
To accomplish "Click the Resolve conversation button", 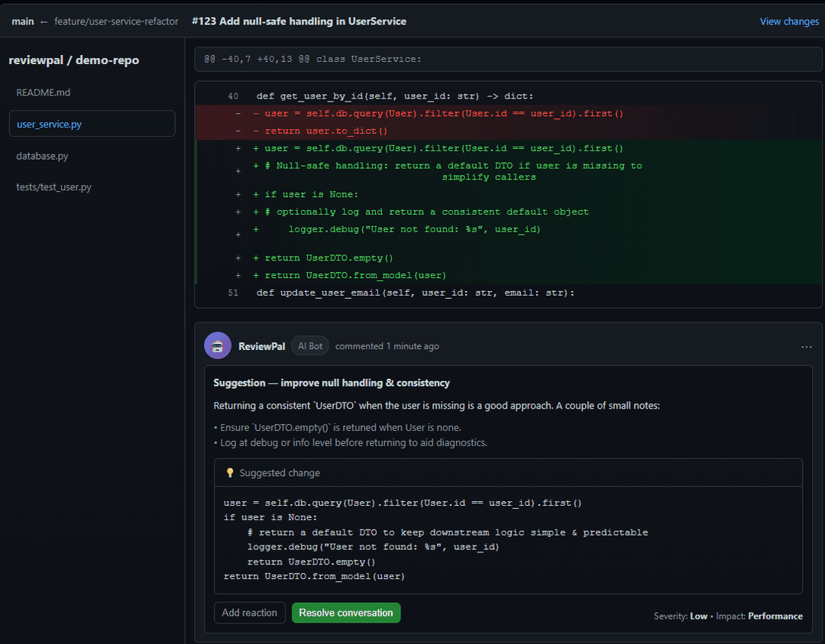I will click(345, 613).
